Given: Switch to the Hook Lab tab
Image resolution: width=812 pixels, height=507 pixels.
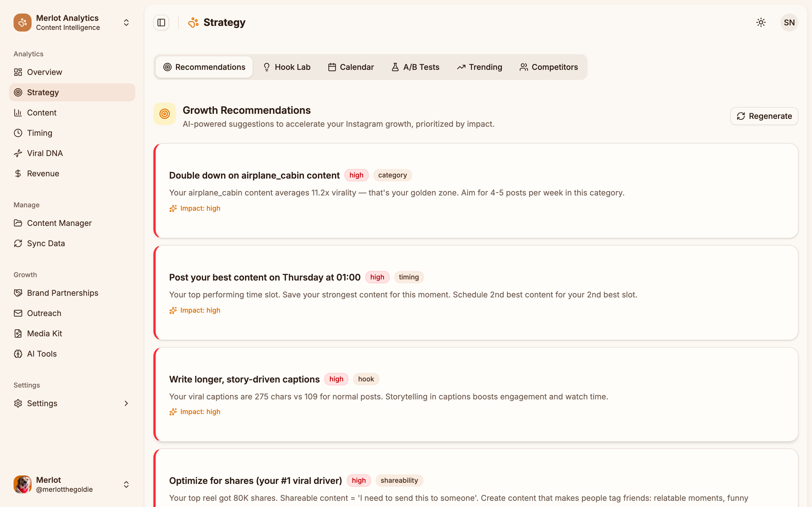Looking at the screenshot, I should tap(287, 67).
